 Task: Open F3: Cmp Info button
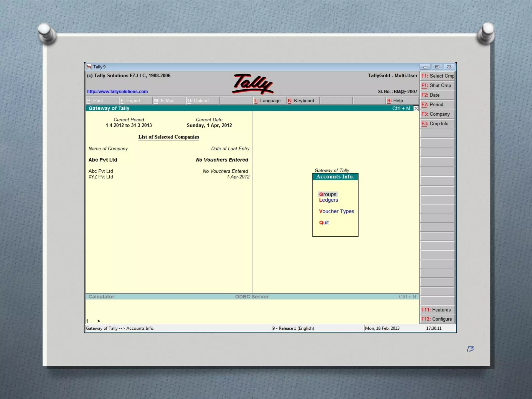click(x=437, y=124)
